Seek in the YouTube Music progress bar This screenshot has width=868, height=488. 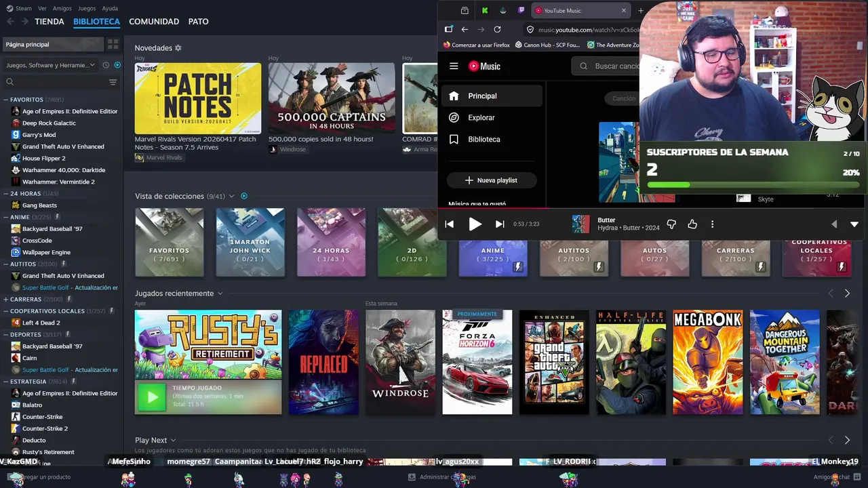[x=652, y=207]
